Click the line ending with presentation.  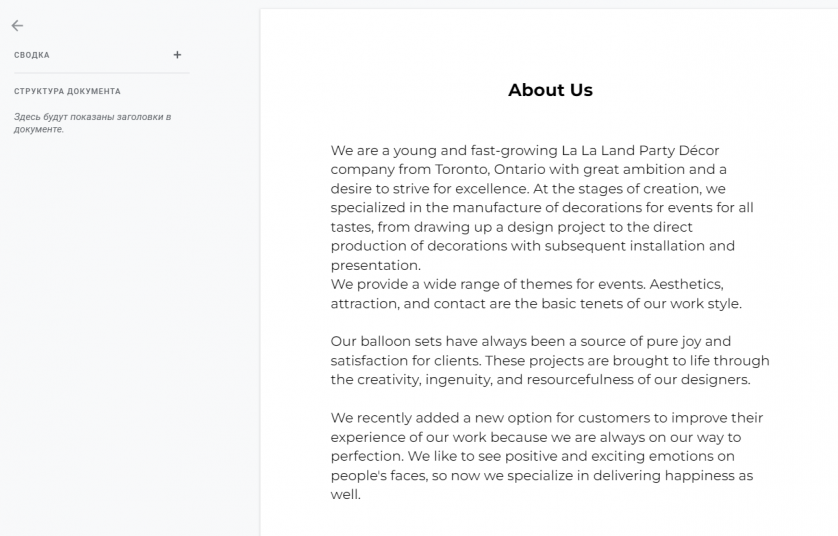pyautogui.click(x=376, y=265)
